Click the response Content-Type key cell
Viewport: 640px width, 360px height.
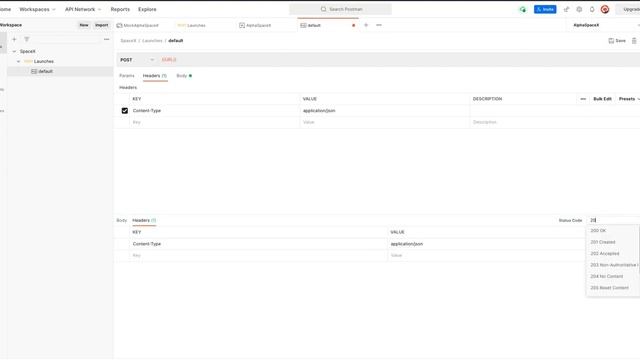[x=258, y=244]
